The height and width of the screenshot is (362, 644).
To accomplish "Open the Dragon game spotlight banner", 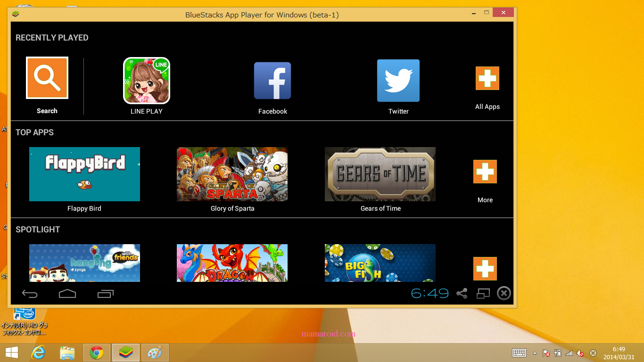I will coord(232,263).
